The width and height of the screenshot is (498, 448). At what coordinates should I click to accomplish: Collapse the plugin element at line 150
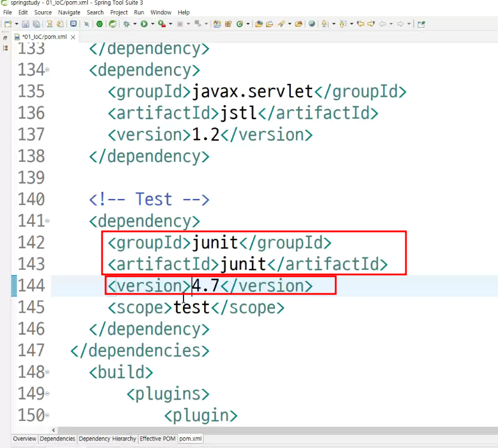(x=47, y=415)
